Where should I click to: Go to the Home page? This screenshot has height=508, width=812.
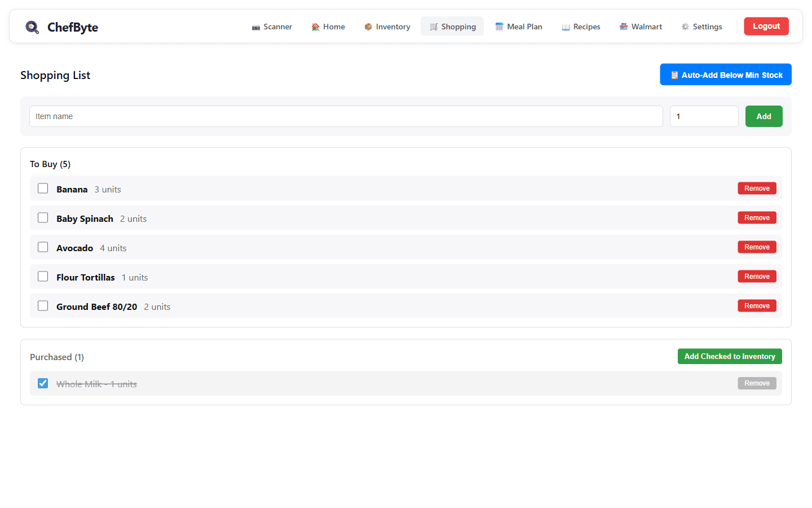(x=328, y=27)
